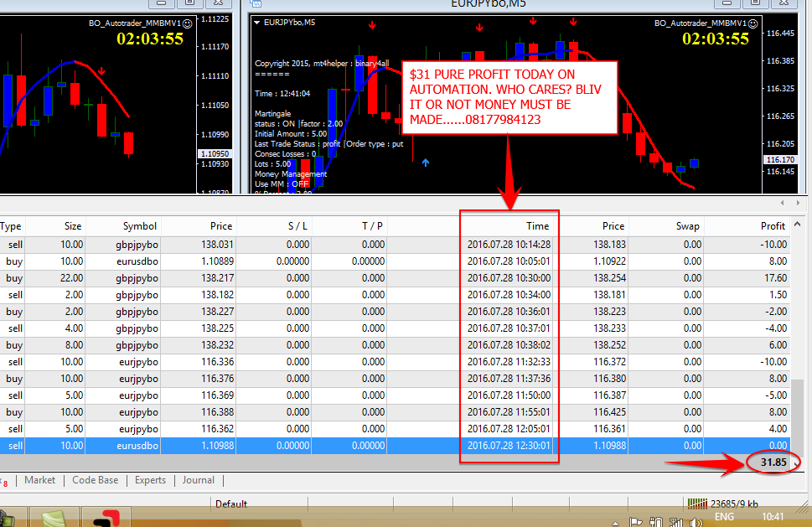Viewport: 812px width, 527px height.
Task: Select the 116.170 current price label
Action: tap(780, 160)
